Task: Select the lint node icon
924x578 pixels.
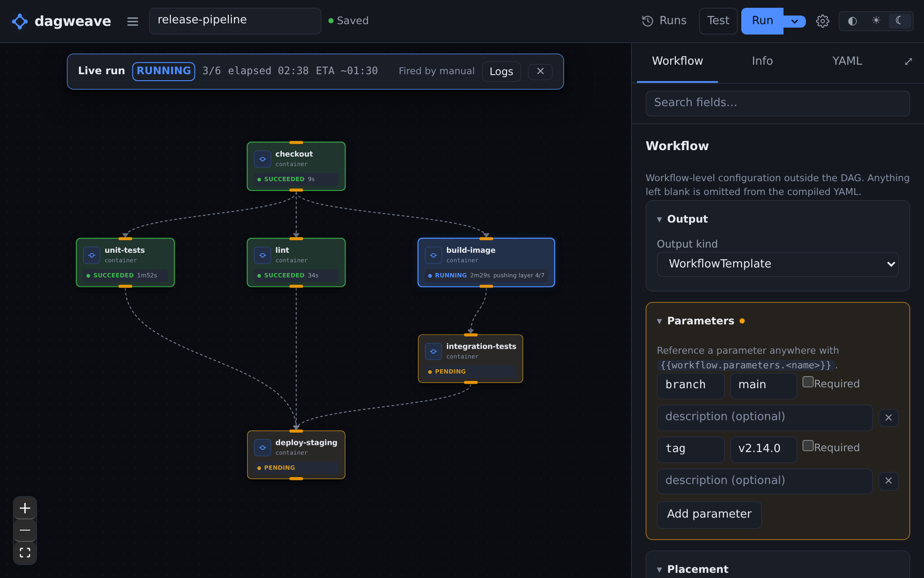Action: pyautogui.click(x=262, y=255)
